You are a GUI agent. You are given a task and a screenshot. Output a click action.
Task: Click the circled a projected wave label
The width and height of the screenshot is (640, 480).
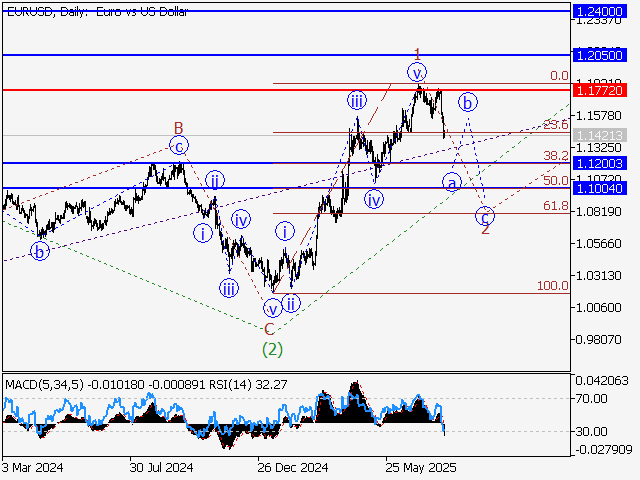click(451, 183)
